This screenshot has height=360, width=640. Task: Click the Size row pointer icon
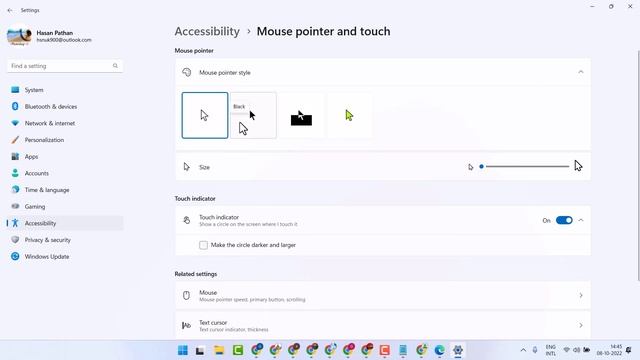pyautogui.click(x=187, y=167)
